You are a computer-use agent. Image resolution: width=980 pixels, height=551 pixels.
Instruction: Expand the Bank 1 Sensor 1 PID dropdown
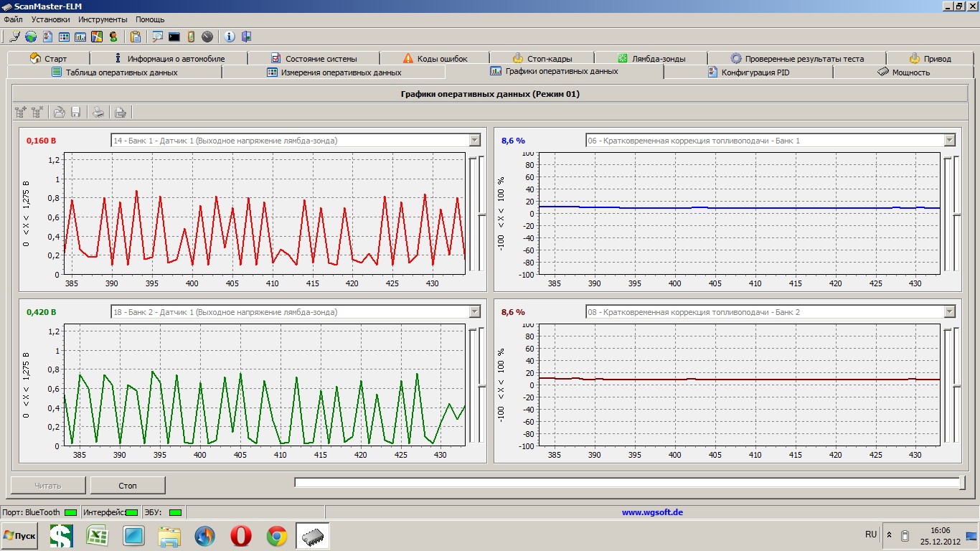(x=473, y=141)
